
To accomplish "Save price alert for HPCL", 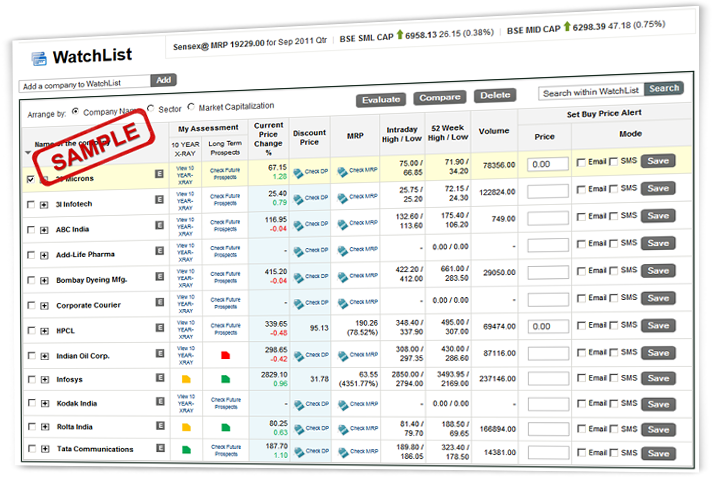I will tap(658, 326).
